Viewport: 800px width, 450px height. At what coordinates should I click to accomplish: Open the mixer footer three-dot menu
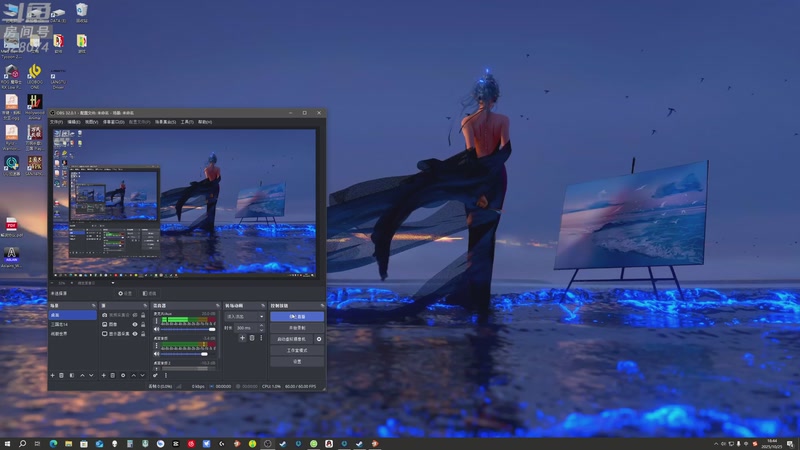click(x=166, y=376)
